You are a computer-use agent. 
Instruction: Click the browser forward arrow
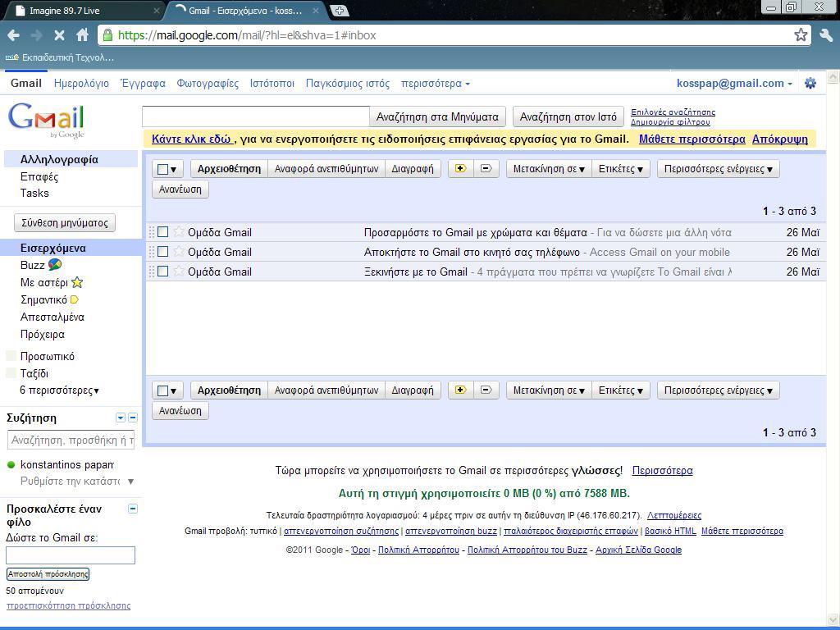[x=36, y=35]
